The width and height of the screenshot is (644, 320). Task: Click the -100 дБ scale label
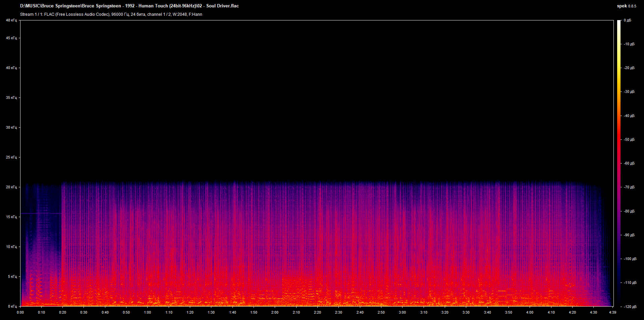[630, 259]
